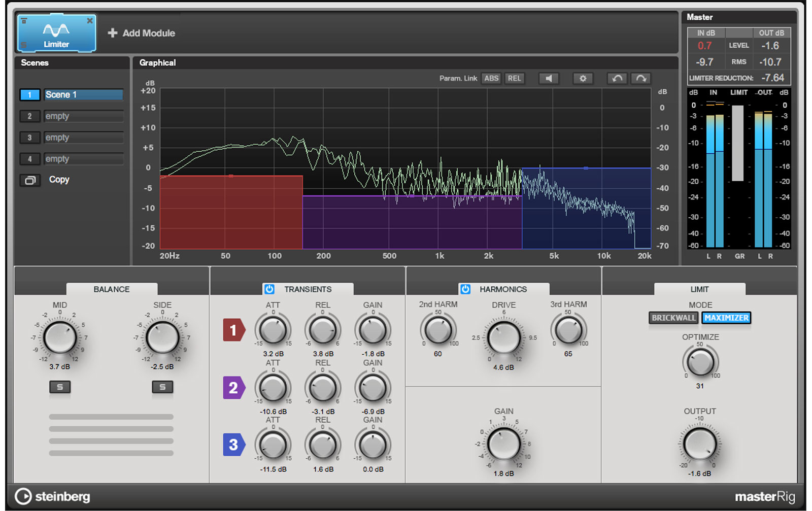Enable ABS parameter link
812x511 pixels.
(x=491, y=79)
